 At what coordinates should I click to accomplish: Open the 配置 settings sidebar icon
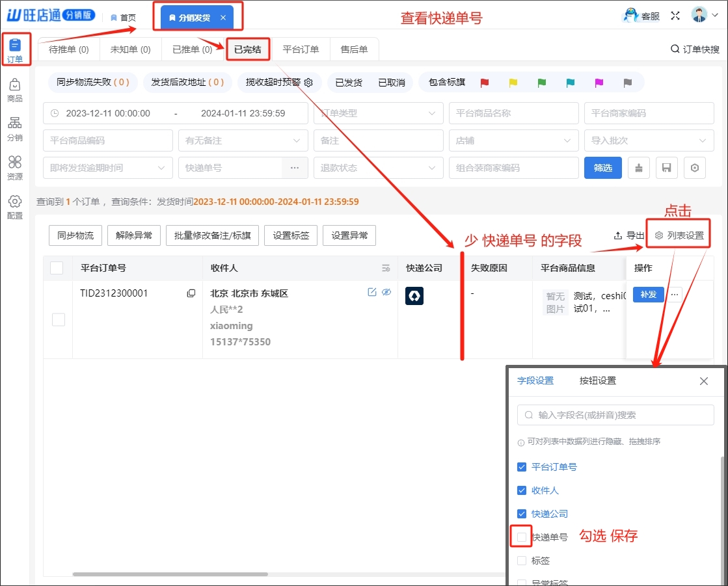[x=14, y=207]
